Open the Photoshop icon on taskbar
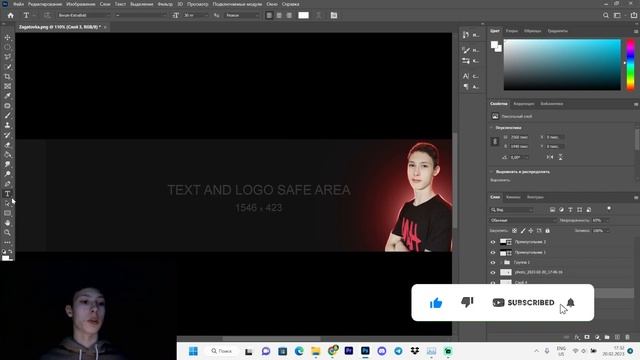The height and width of the screenshot is (360, 640). [365, 351]
